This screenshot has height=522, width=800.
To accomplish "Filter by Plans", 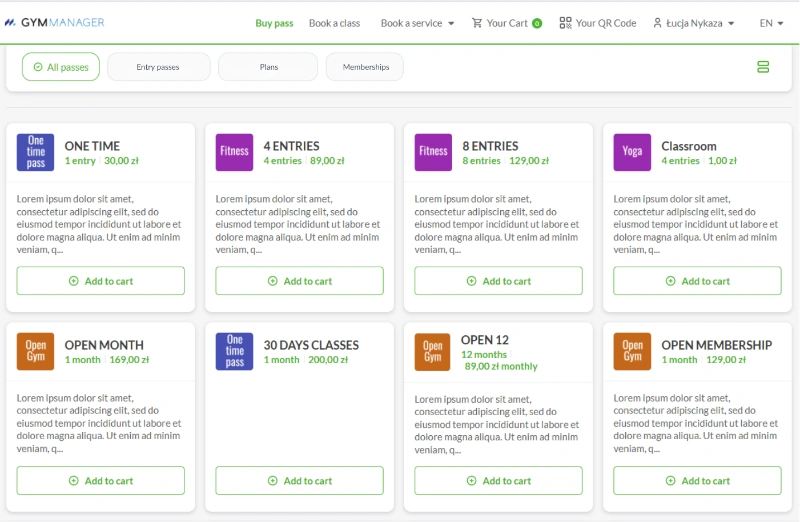I will [268, 67].
